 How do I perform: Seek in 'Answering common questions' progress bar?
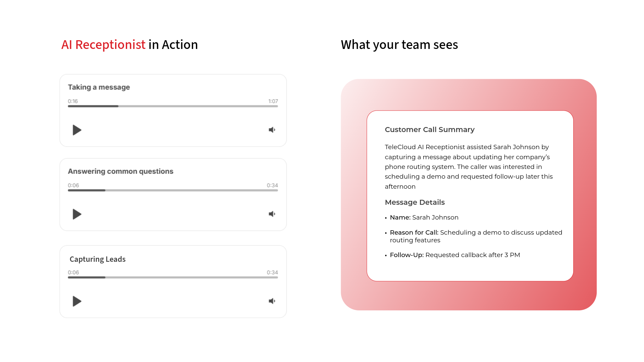coord(173,190)
